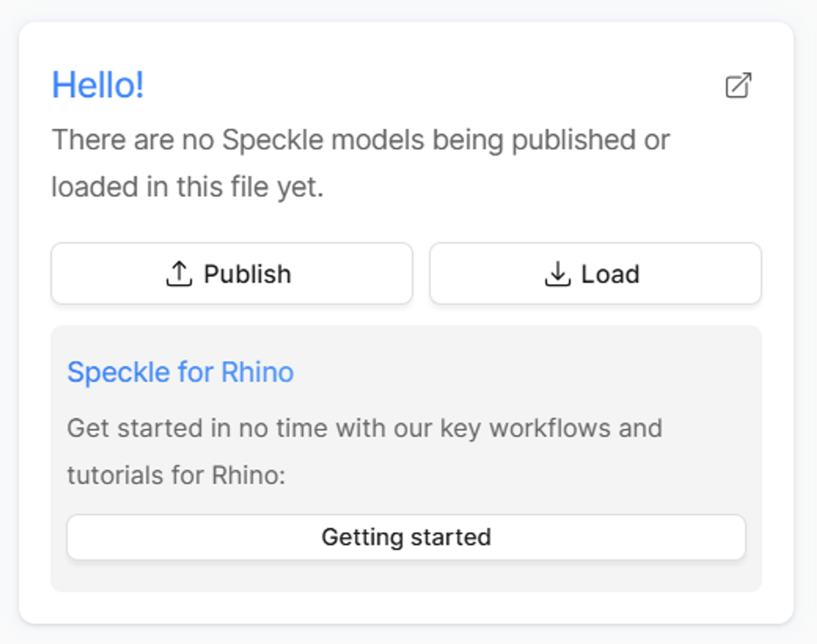The width and height of the screenshot is (817, 644).
Task: Click the Speckle for Rhino title
Action: (180, 372)
